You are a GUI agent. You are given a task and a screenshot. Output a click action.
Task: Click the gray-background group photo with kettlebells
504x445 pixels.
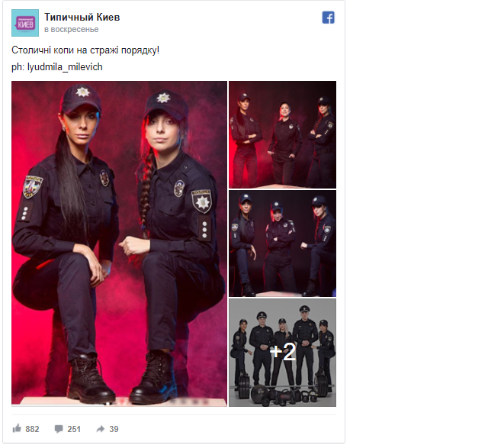click(283, 353)
